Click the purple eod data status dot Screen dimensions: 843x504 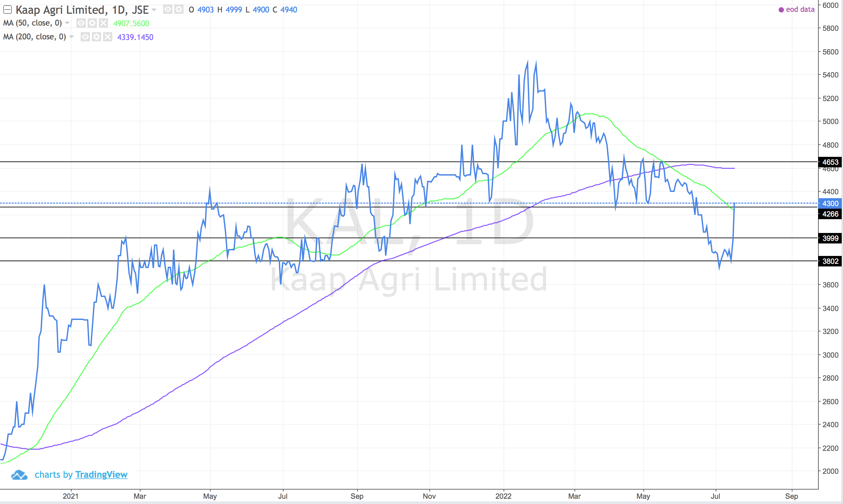point(781,10)
